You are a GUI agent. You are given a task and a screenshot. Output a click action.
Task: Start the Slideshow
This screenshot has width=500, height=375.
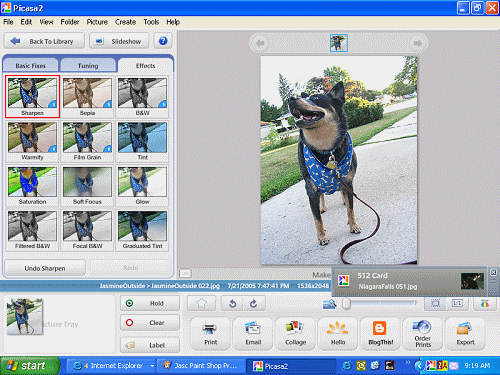pos(119,41)
